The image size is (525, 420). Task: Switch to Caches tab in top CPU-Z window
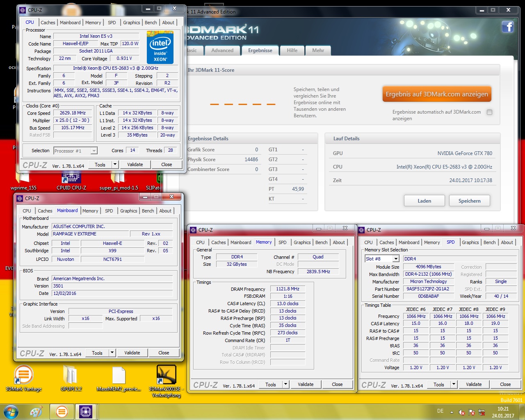48,23
